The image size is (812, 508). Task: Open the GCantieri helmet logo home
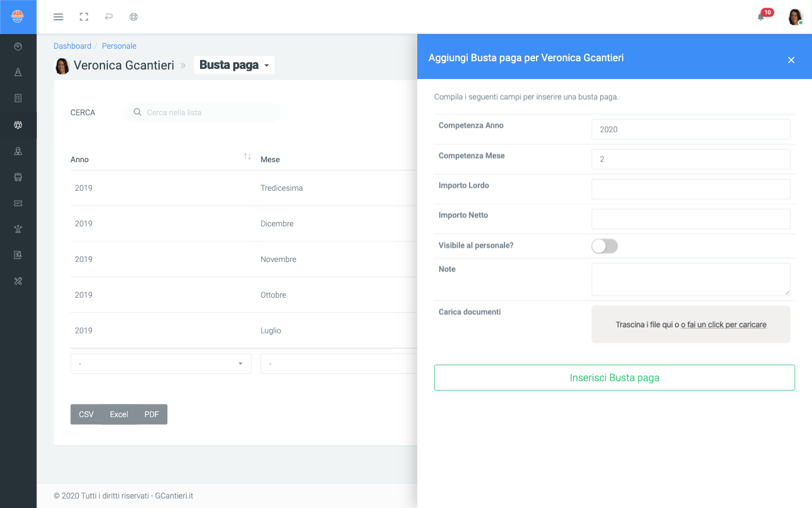click(18, 17)
